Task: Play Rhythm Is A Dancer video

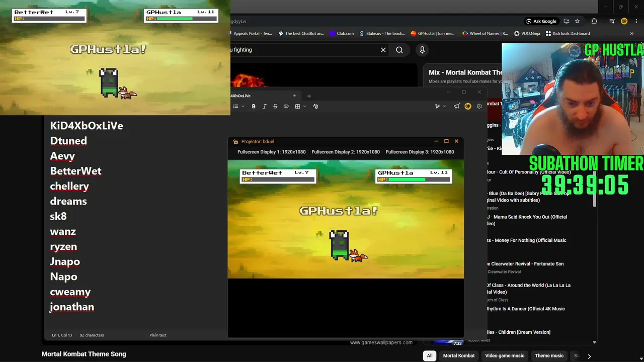Action: [526, 309]
